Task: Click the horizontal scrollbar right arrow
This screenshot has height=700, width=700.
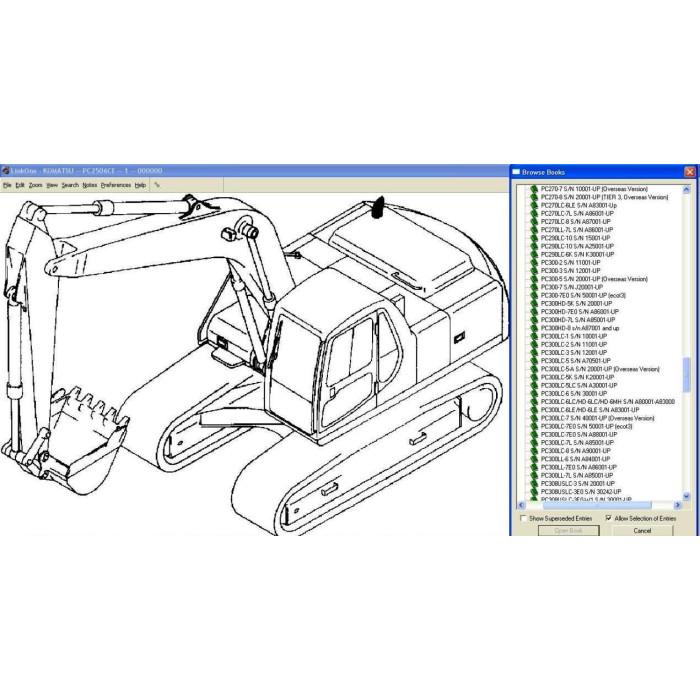Action: click(678, 505)
